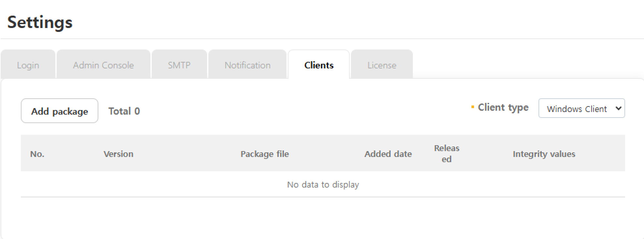Switch to the License tab

point(382,65)
